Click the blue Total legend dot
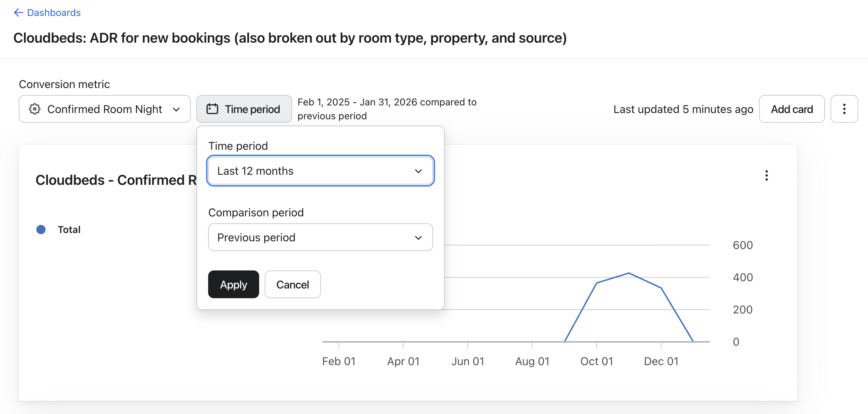The height and width of the screenshot is (414, 868). pos(41,230)
